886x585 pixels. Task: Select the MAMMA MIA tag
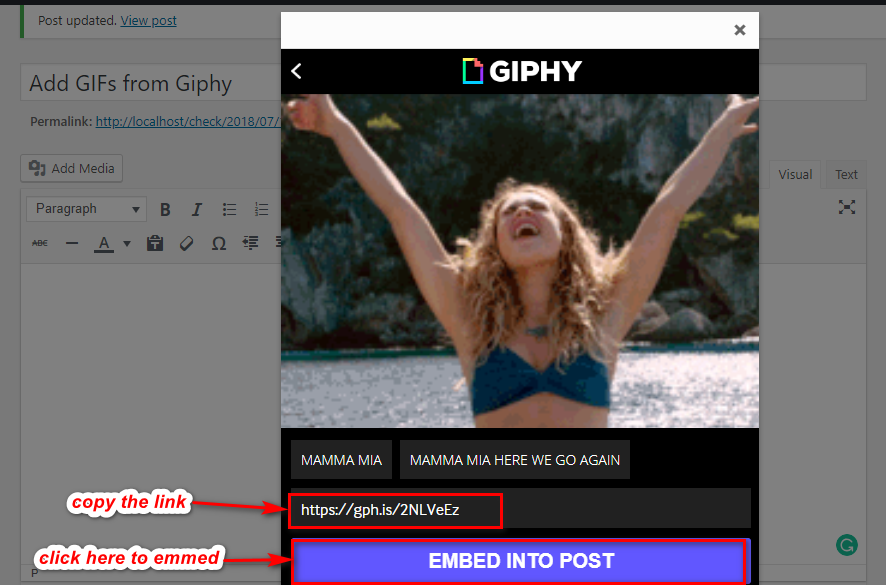[x=341, y=460]
